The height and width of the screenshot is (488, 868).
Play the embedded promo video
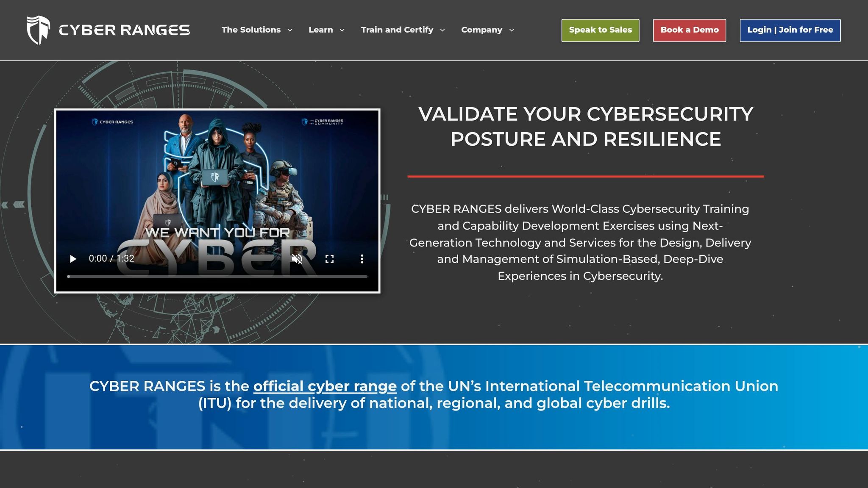click(x=73, y=259)
